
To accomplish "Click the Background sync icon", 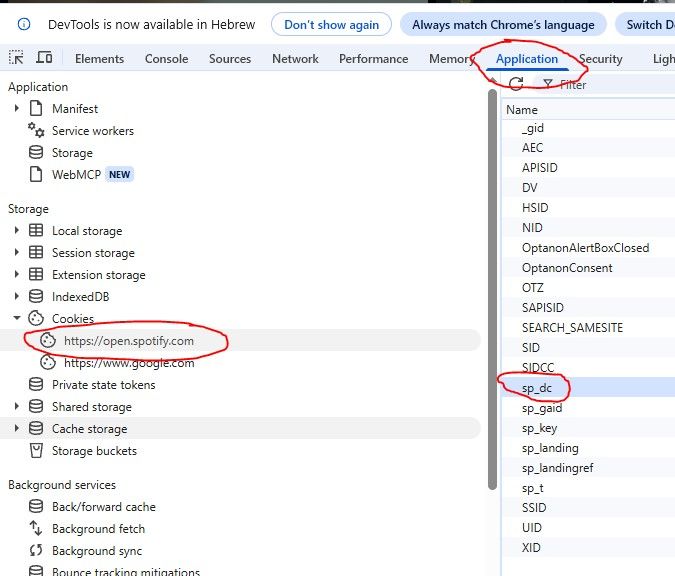I will [x=36, y=550].
